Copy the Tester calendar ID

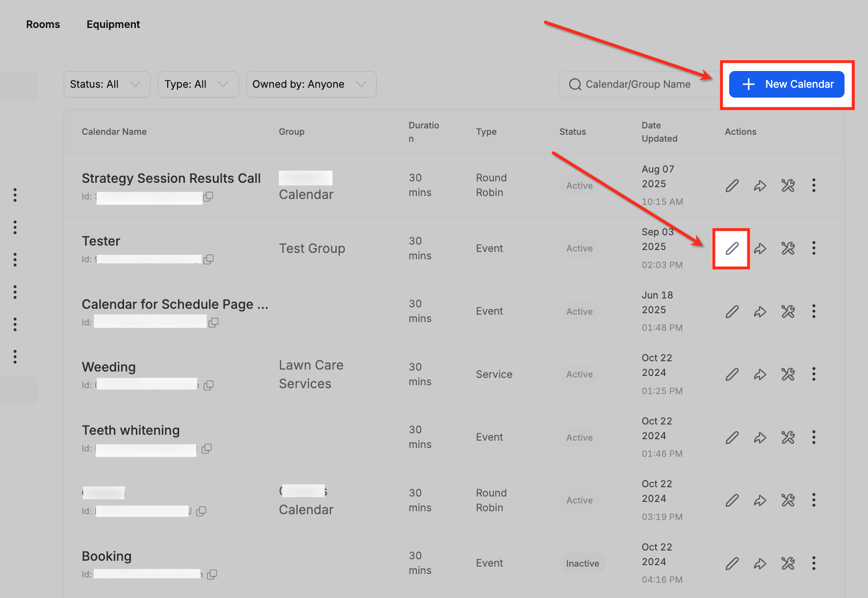coord(208,259)
